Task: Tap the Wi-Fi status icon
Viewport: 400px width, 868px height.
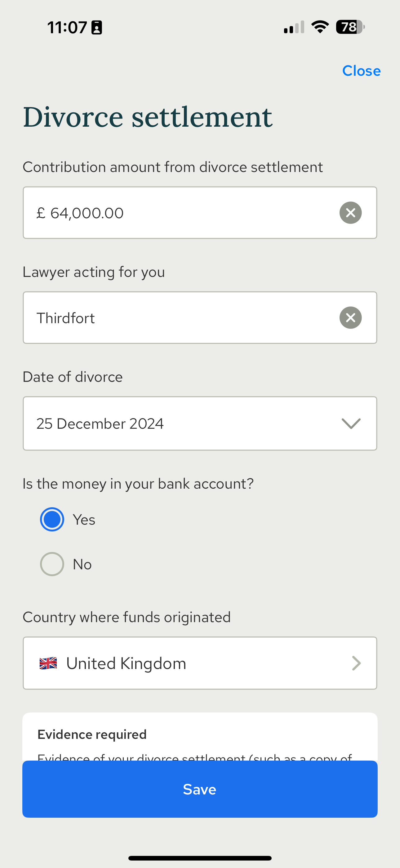Action: point(320,27)
